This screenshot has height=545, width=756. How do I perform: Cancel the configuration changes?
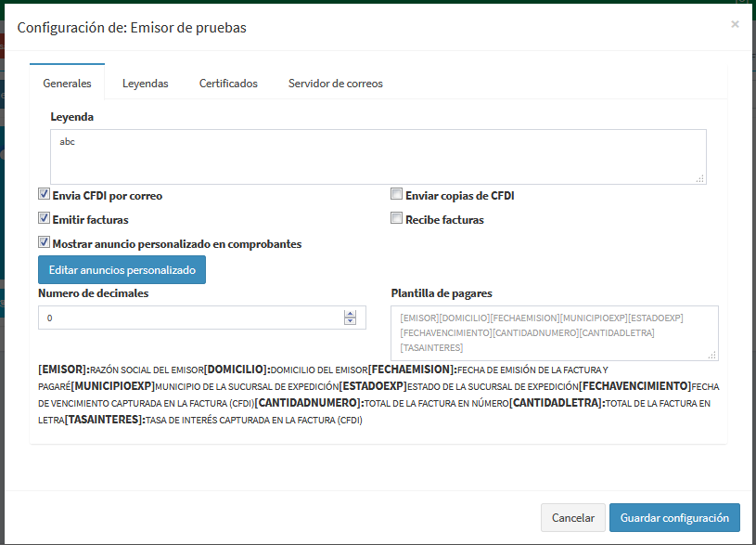click(572, 518)
